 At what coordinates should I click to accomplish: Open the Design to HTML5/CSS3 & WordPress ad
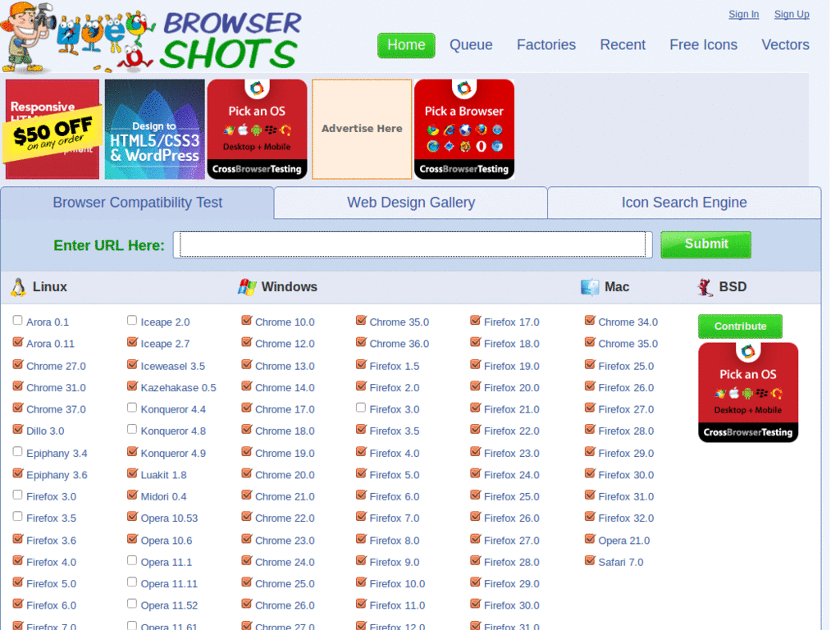(155, 129)
